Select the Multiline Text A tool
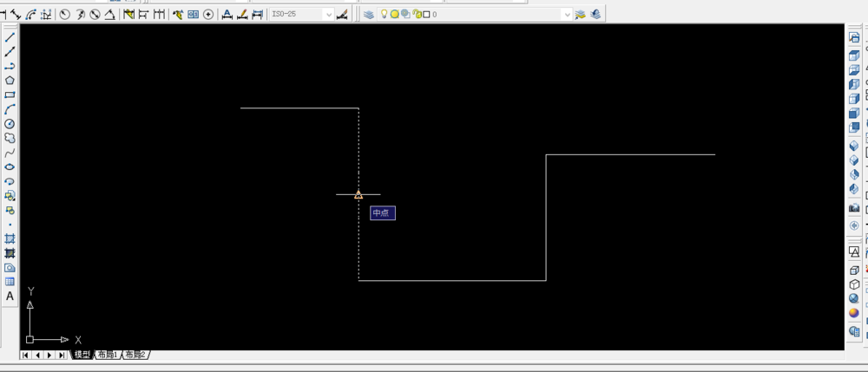 (x=10, y=297)
